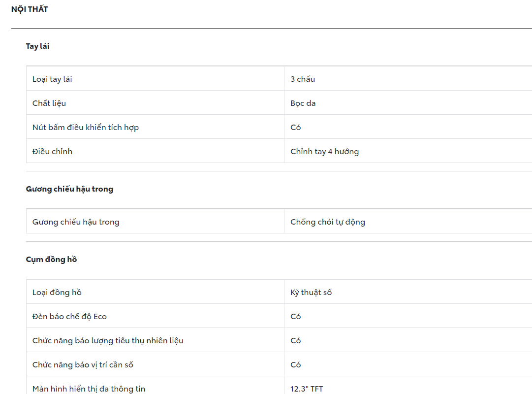Click the Điều chỉnh row label
Viewport: 532px width, 394px height.
point(52,152)
